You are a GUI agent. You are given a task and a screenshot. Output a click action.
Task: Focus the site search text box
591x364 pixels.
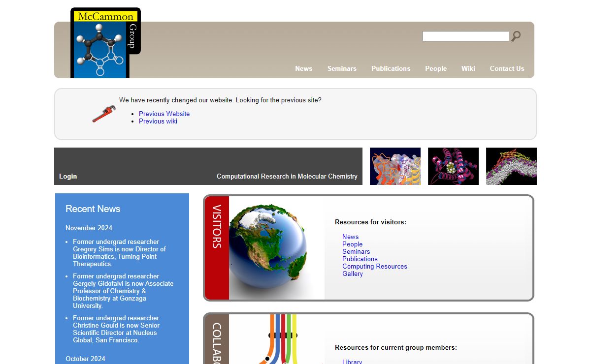[465, 36]
